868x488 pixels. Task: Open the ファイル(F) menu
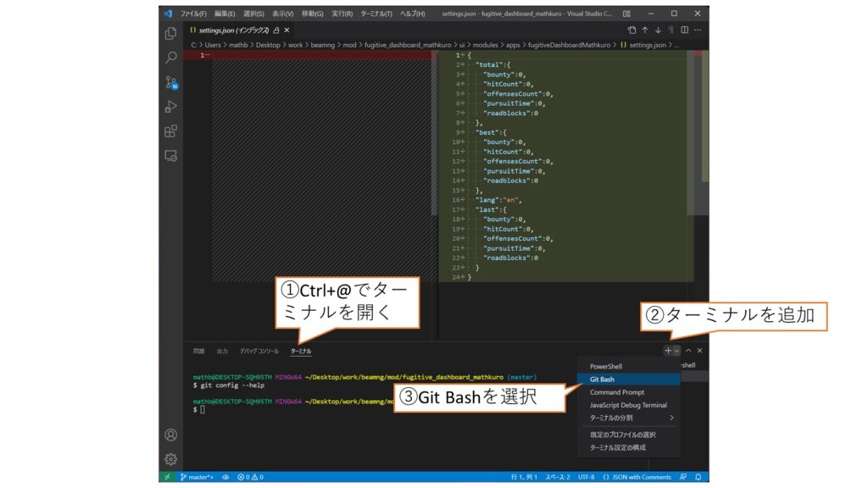click(x=193, y=14)
